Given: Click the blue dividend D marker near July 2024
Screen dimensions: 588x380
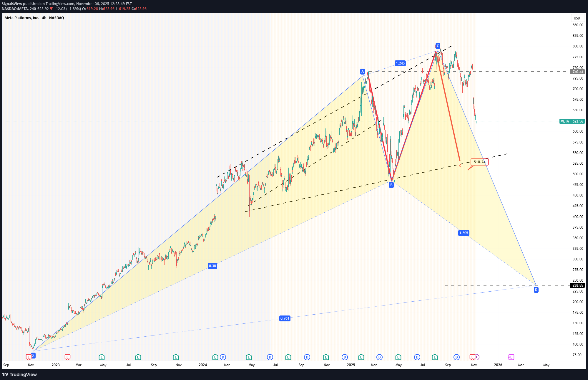Looking at the screenshot, I should 270,357.
